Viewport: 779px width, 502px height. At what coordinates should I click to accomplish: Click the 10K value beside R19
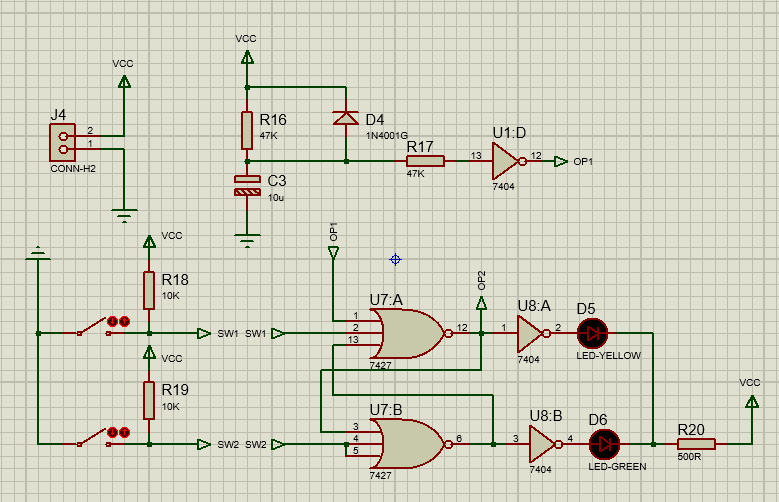[170, 407]
